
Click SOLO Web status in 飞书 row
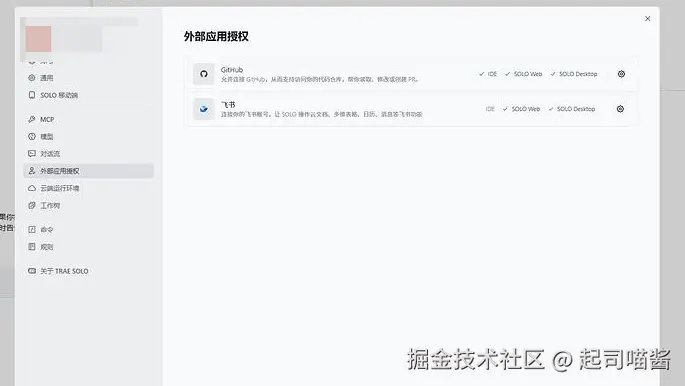pyautogui.click(x=521, y=109)
